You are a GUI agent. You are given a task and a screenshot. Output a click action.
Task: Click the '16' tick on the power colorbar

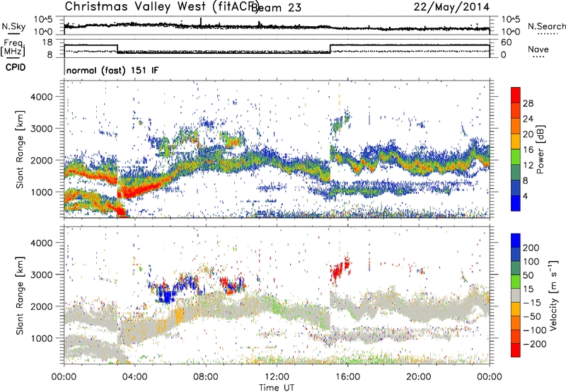[x=528, y=150]
